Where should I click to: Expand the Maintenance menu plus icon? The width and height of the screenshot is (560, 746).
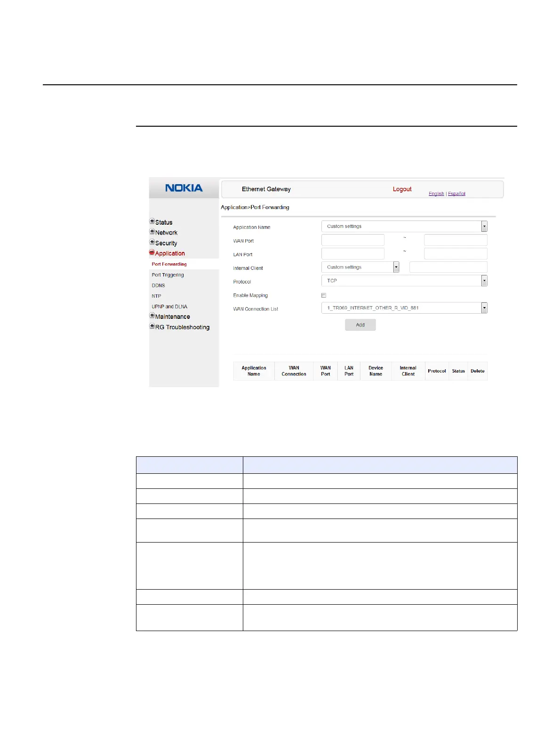click(152, 316)
